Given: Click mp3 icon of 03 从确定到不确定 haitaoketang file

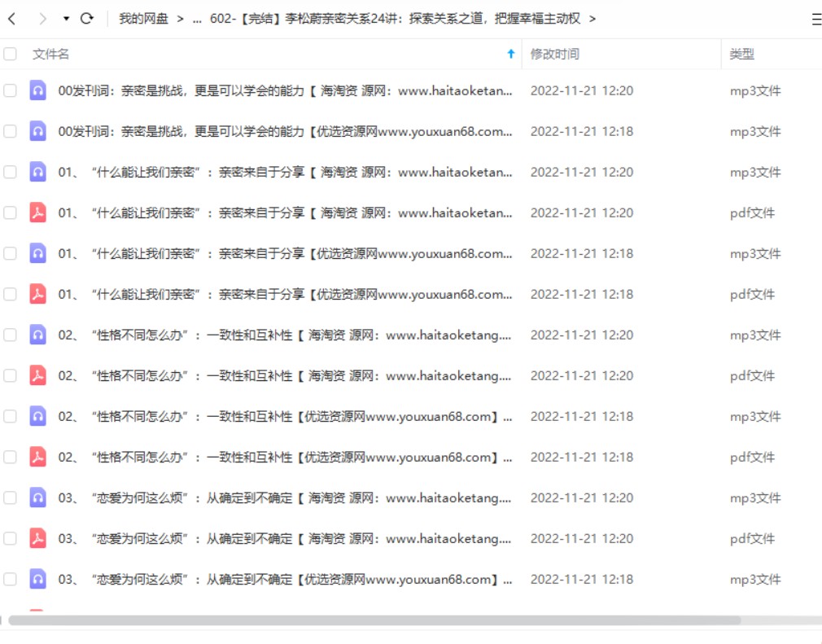Looking at the screenshot, I should [37, 497].
